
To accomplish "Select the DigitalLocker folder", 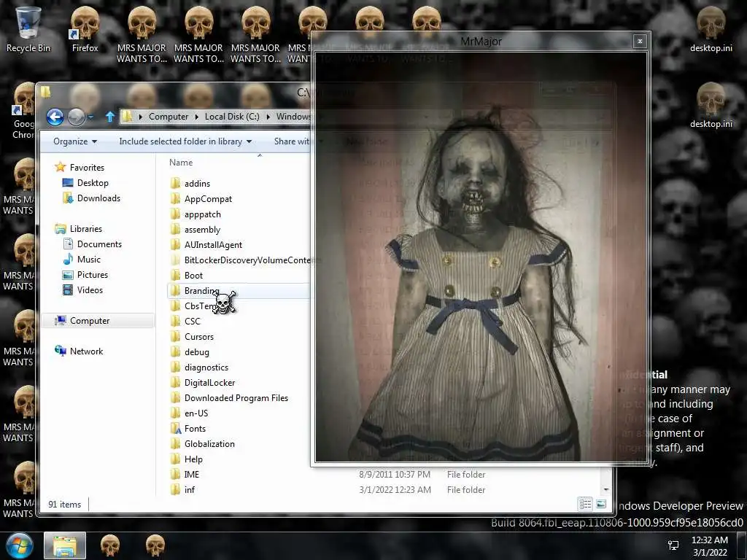I will point(203,382).
